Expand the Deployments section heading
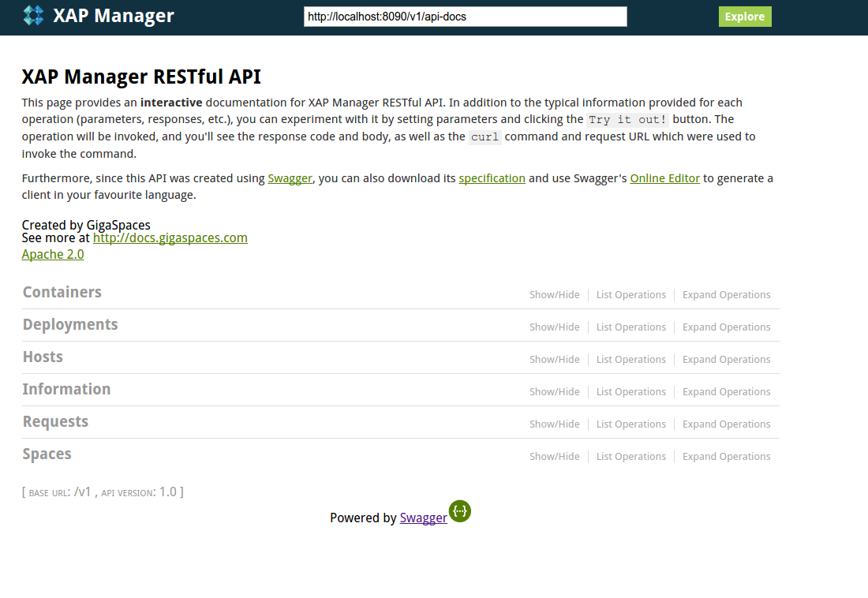This screenshot has height=598, width=868. click(x=70, y=324)
